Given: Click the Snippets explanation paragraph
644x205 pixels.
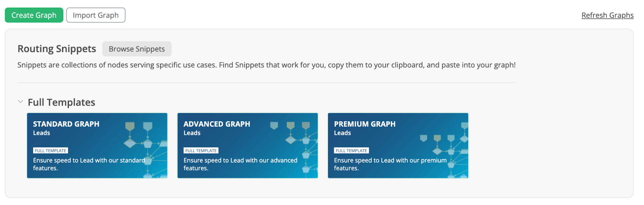Looking at the screenshot, I should tap(266, 65).
